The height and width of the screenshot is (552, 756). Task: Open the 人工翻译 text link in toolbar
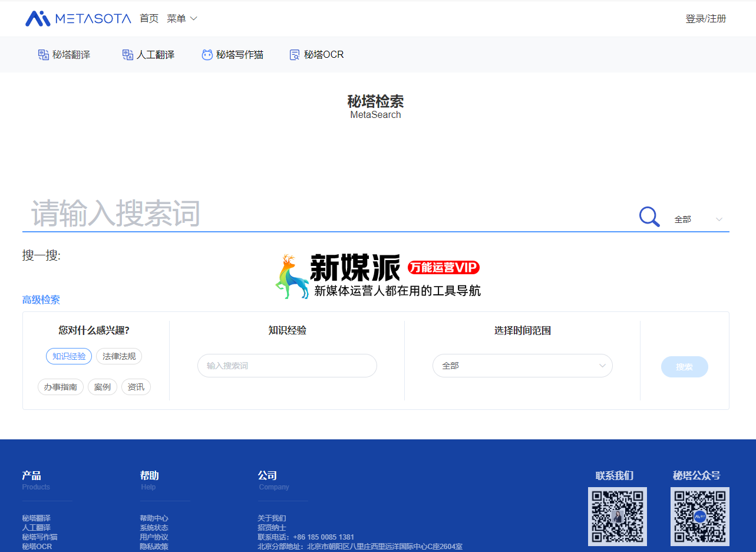pyautogui.click(x=156, y=55)
